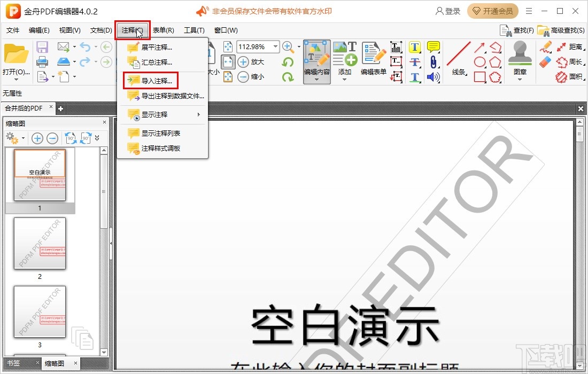The image size is (588, 374).
Task: Toggle the fit-width page view mode
Action: tap(228, 61)
